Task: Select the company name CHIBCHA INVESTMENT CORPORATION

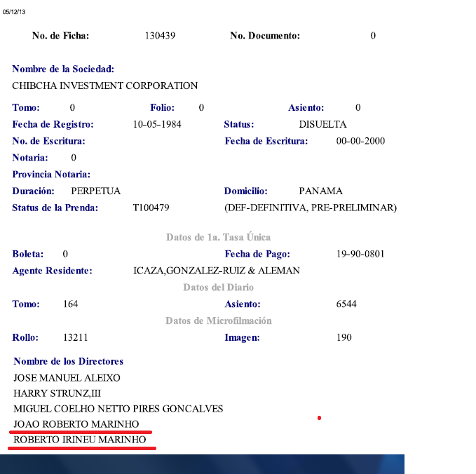Action: point(105,86)
